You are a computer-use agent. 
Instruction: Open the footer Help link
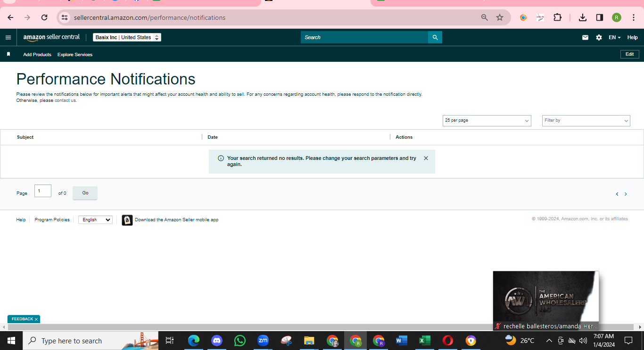click(21, 220)
